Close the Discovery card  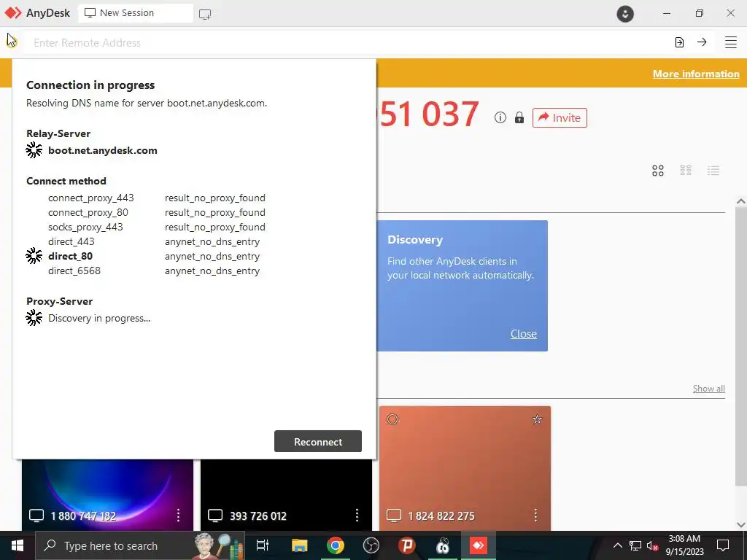[523, 334]
